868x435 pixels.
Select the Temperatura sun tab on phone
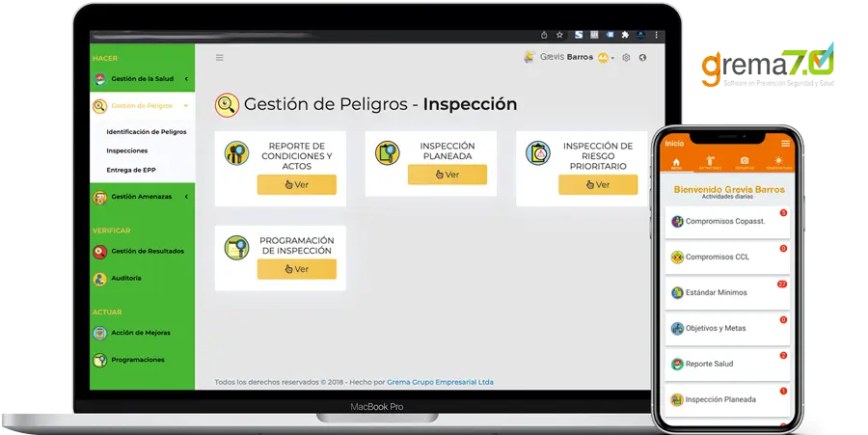[x=778, y=164]
